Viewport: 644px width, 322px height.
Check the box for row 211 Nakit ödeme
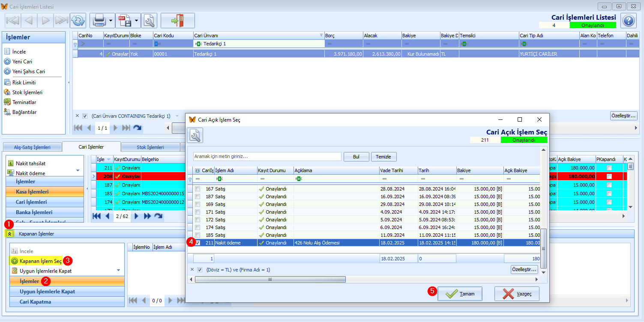(198, 243)
